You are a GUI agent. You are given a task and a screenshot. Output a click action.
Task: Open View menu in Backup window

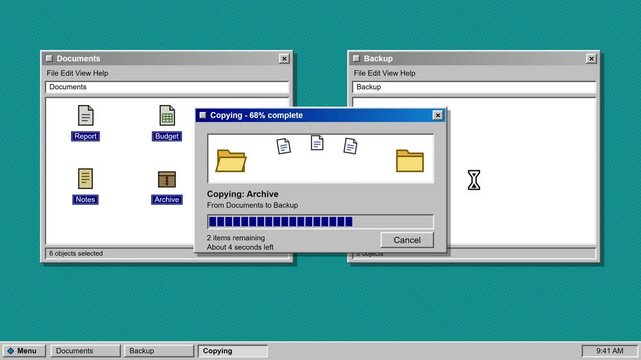[x=390, y=73]
